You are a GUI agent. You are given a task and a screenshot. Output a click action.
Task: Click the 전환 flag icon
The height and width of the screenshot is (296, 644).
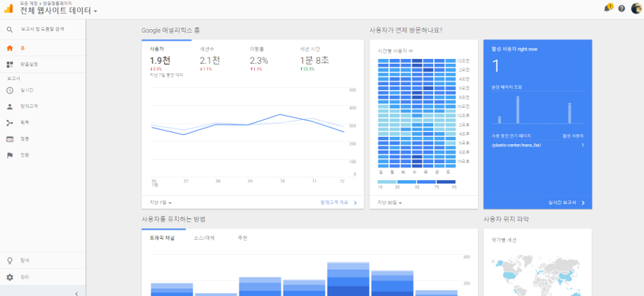[x=10, y=155]
